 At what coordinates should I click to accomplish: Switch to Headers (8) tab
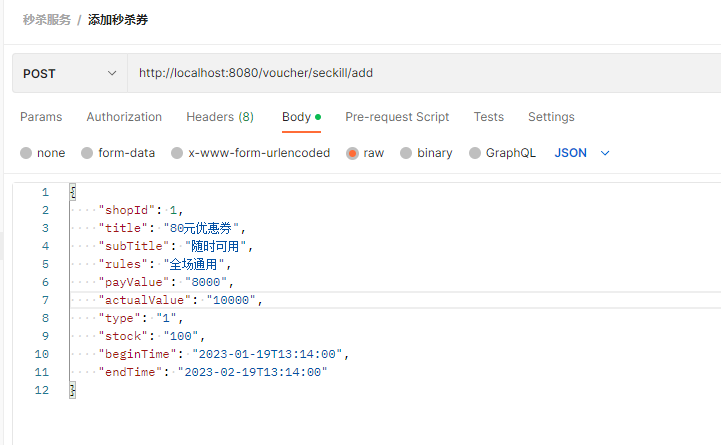click(x=220, y=117)
